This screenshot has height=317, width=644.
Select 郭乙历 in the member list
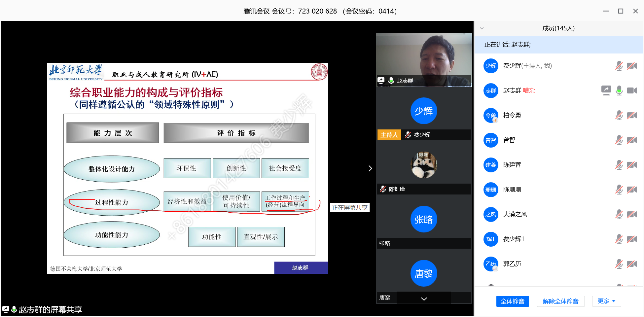[512, 264]
